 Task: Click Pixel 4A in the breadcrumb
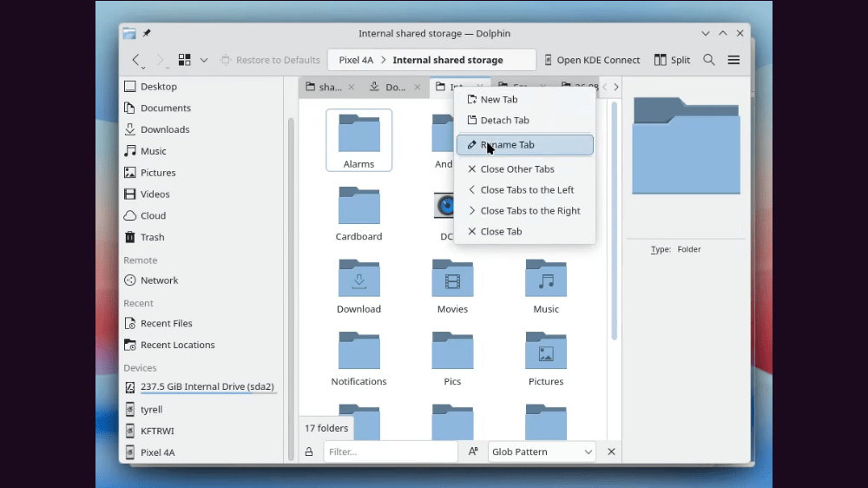point(356,60)
